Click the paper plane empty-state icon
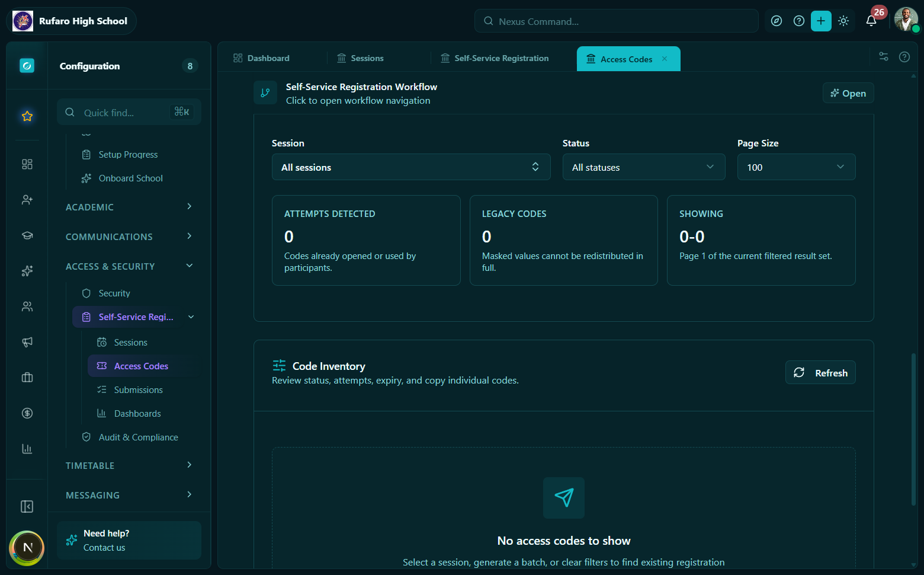Viewport: 924px width, 575px height. point(564,498)
